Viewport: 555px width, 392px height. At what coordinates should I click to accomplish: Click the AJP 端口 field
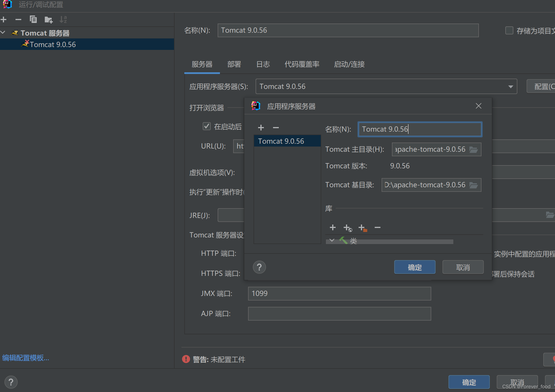pos(339,314)
